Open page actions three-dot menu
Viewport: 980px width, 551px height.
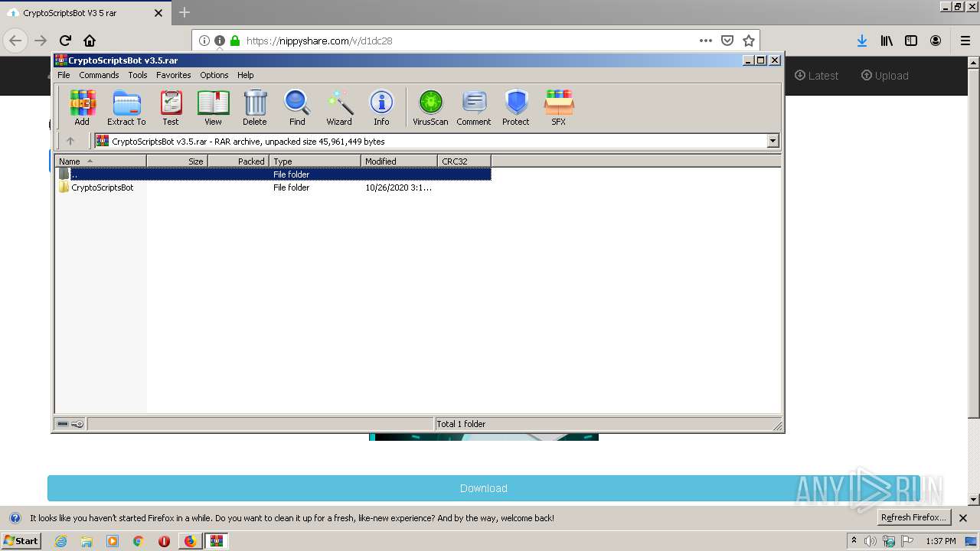[706, 41]
